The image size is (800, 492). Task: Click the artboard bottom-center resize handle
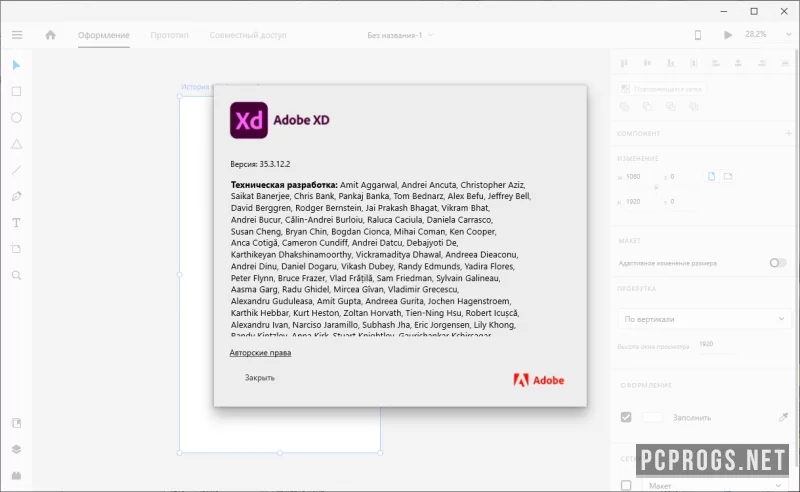(x=280, y=453)
